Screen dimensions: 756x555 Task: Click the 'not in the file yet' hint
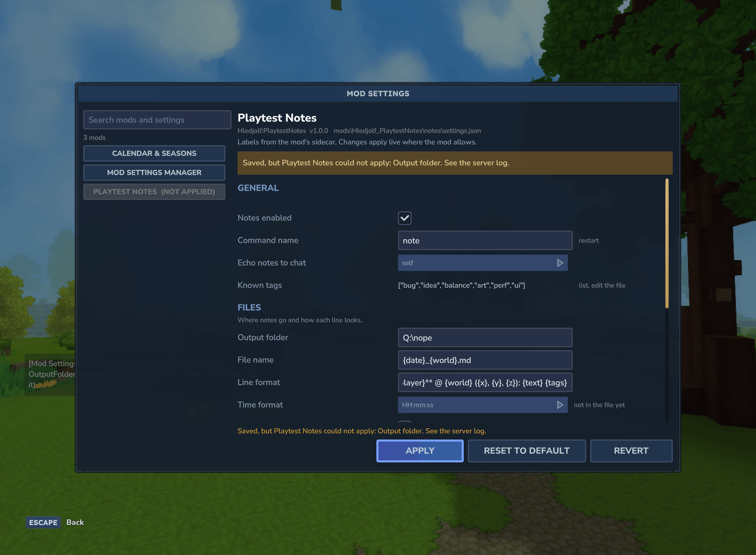pyautogui.click(x=599, y=405)
